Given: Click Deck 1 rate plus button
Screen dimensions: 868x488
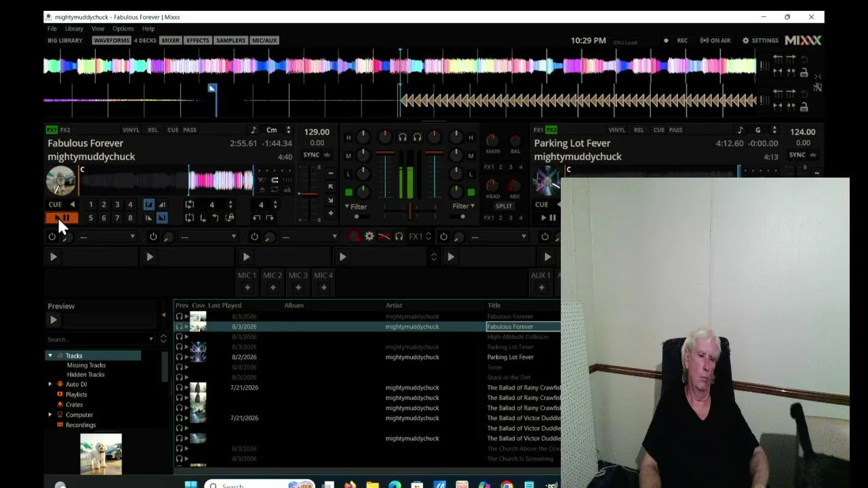Looking at the screenshot, I should coord(330,213).
